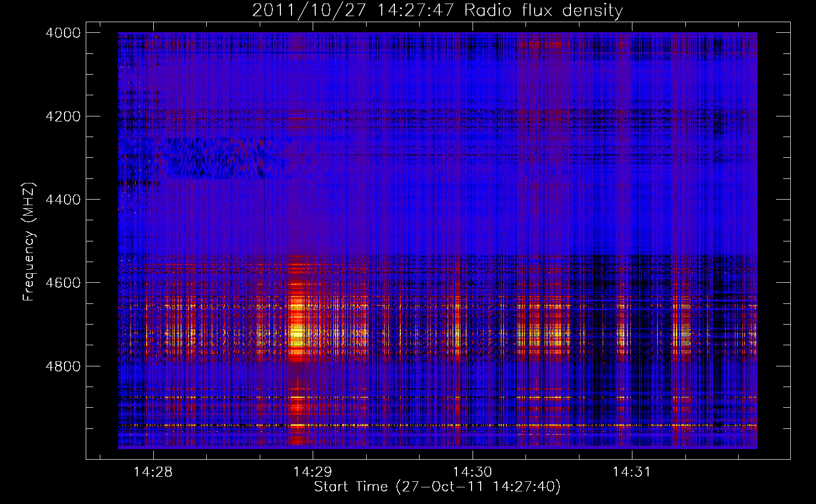Viewport: 816px width, 504px height.
Task: Click the y-axis label 'Frequency (MHZ)'
Action: tap(29, 242)
